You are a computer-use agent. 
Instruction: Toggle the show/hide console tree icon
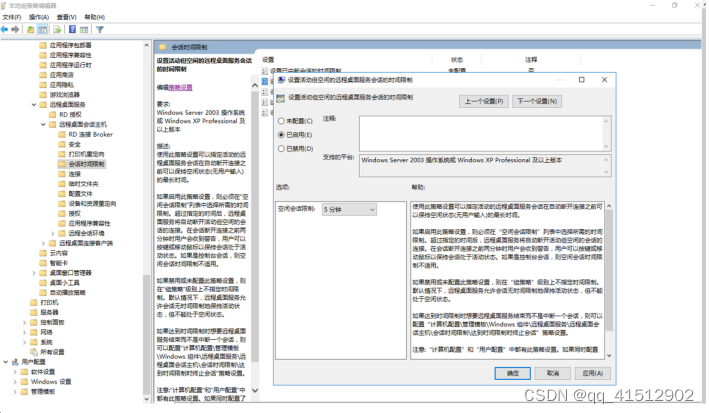tap(43, 29)
